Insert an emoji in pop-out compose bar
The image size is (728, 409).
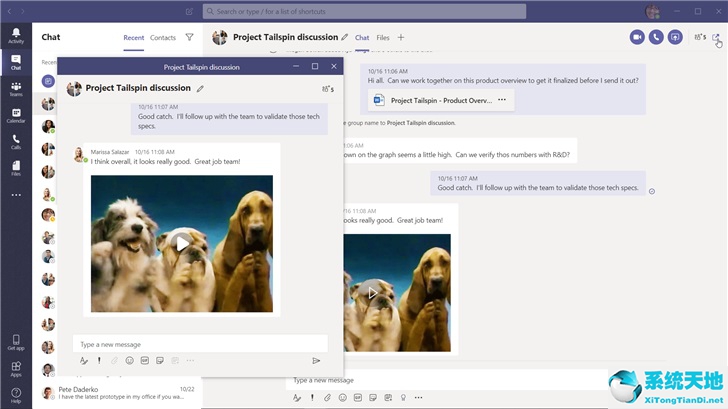click(130, 361)
